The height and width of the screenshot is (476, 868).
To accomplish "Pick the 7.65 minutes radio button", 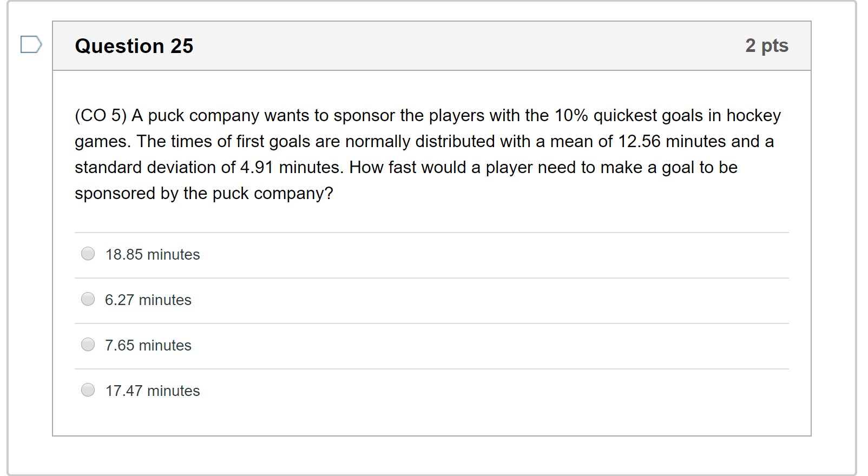I will [88, 345].
